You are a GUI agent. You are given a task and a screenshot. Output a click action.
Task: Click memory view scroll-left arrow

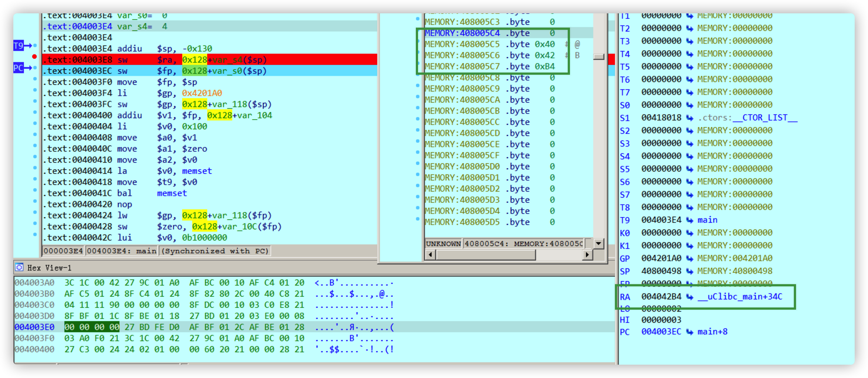pyautogui.click(x=430, y=255)
